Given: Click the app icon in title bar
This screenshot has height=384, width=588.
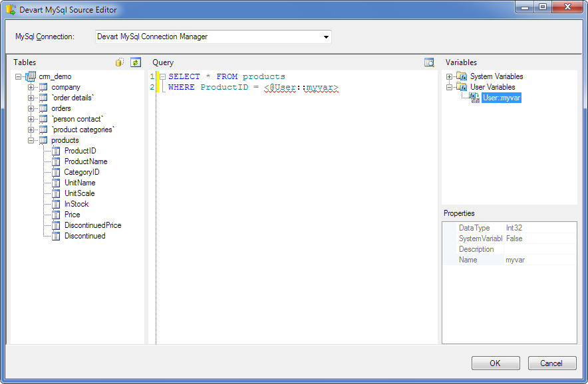Looking at the screenshot, I should 11,9.
